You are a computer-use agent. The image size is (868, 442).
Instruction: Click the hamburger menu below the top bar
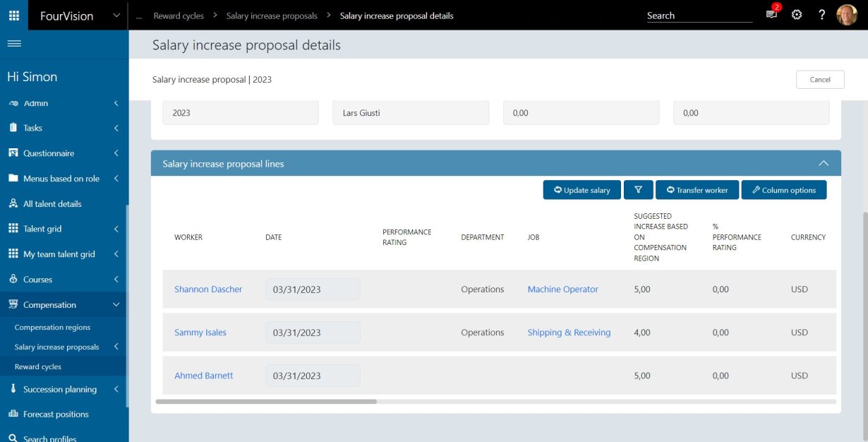pyautogui.click(x=14, y=42)
